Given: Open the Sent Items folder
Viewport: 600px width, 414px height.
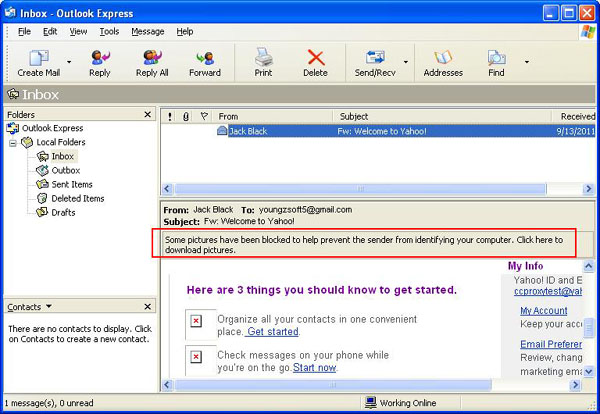Looking at the screenshot, I should [x=72, y=184].
